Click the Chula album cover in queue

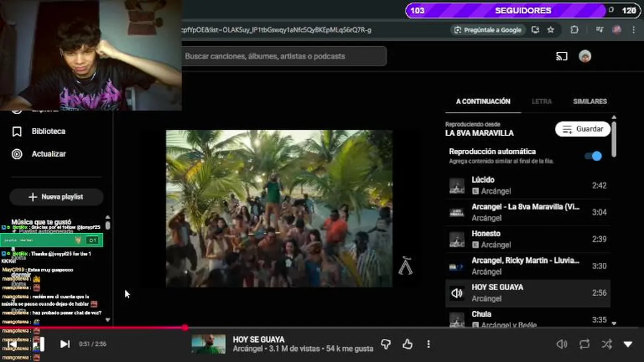[x=457, y=320]
